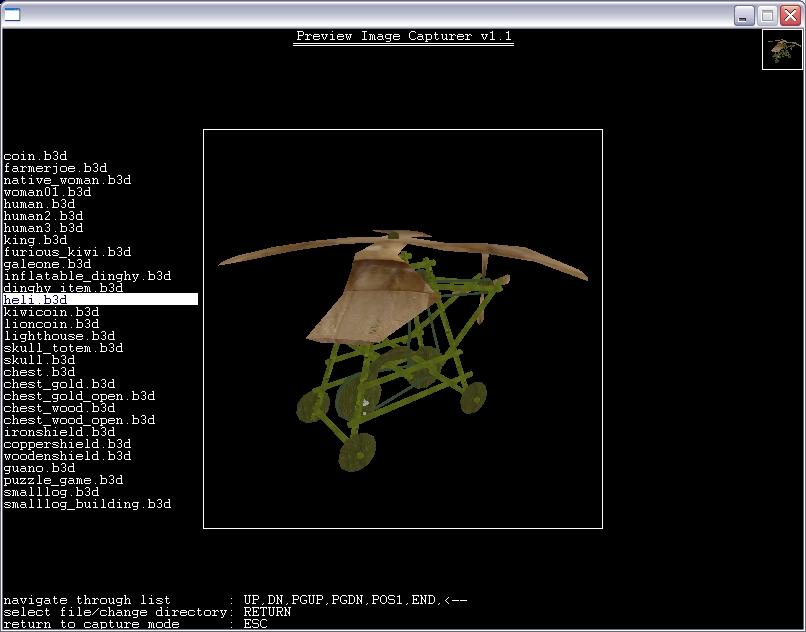Select smalllog_building.b3d entry

(x=87, y=504)
